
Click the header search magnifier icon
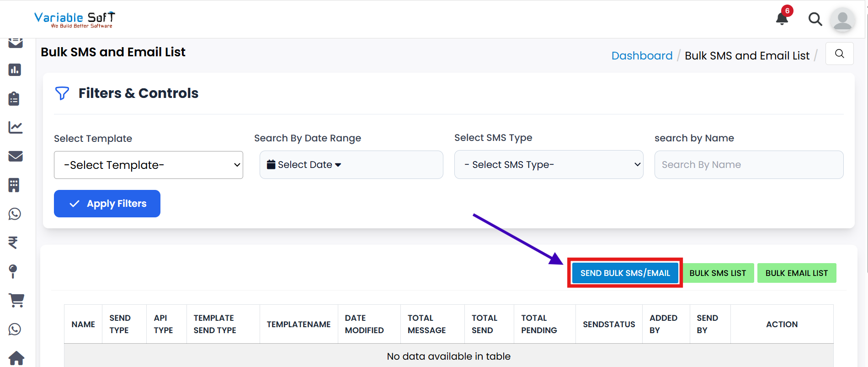tap(815, 19)
